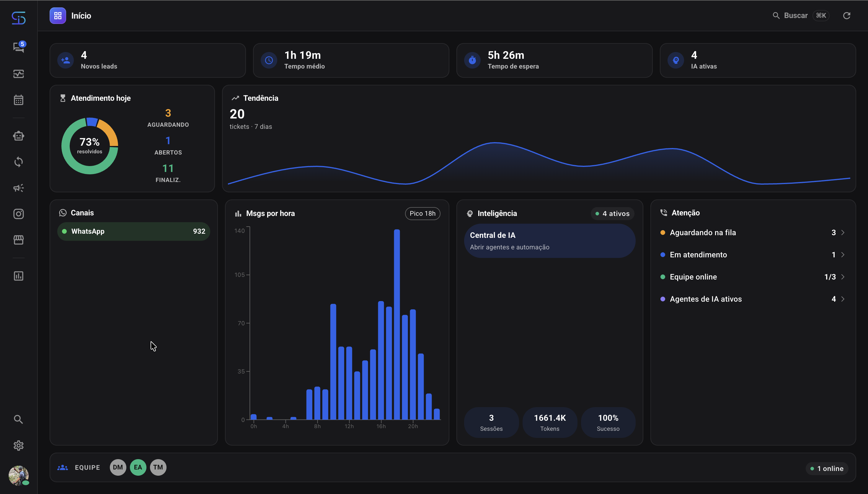Click the EA team member avatar
This screenshot has height=494, width=868.
point(138,467)
